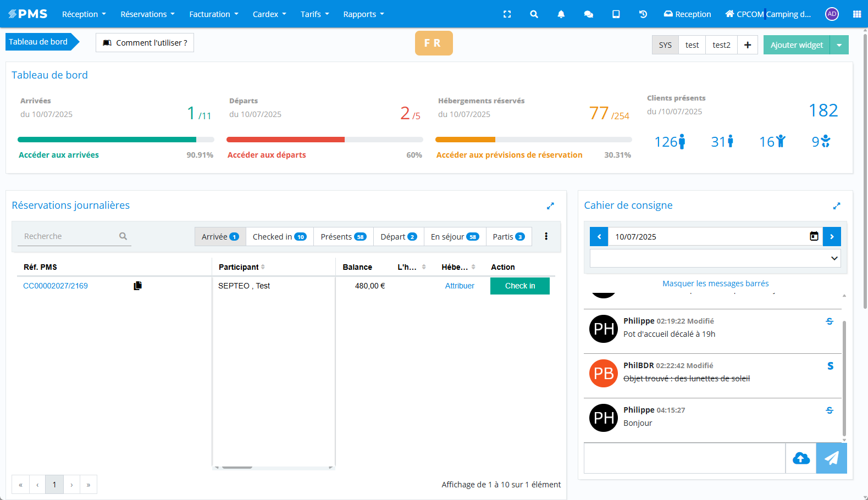Switch to the Checked in tab
Image resolution: width=868 pixels, height=500 pixels.
[279, 237]
